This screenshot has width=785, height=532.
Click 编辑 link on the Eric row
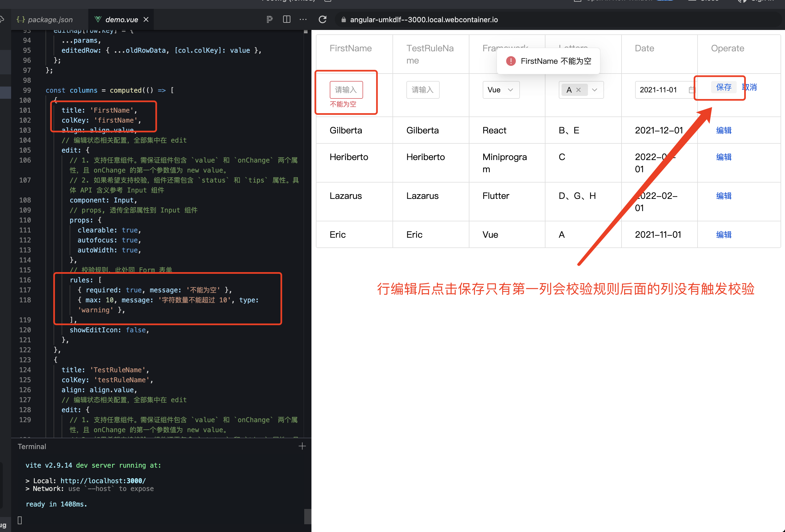724,234
